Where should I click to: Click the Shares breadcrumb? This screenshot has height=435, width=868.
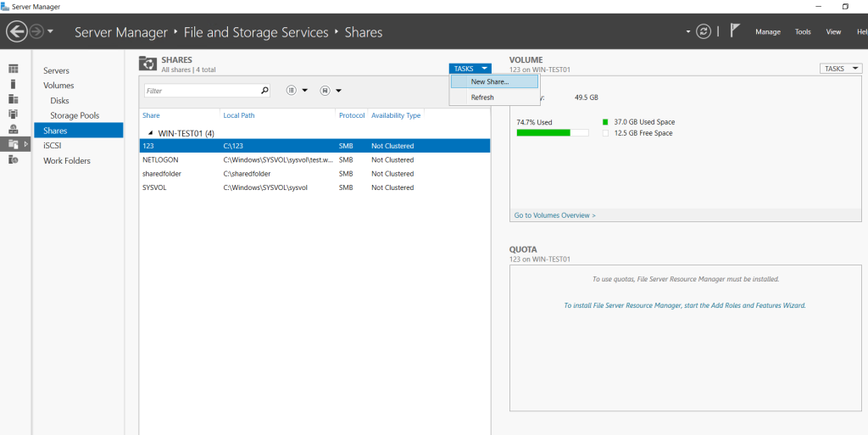click(x=363, y=32)
